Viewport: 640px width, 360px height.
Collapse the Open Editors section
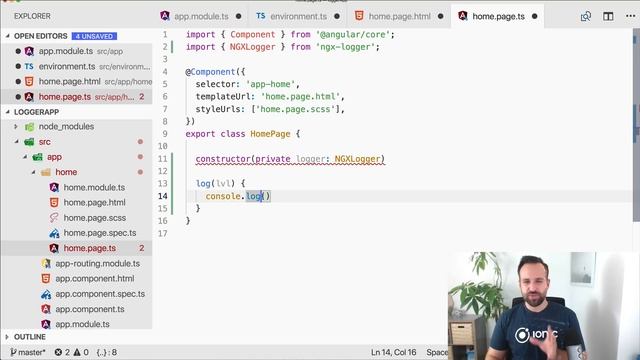point(7,36)
